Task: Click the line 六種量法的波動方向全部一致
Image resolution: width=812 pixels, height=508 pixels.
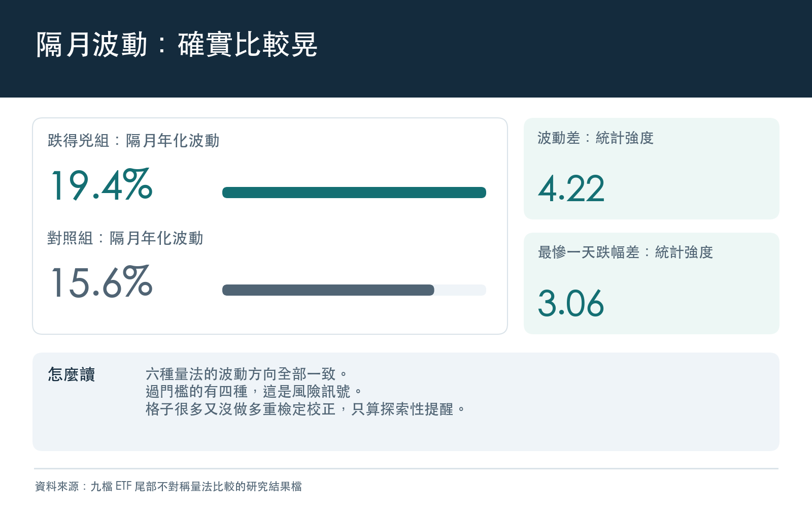Action: 247,374
